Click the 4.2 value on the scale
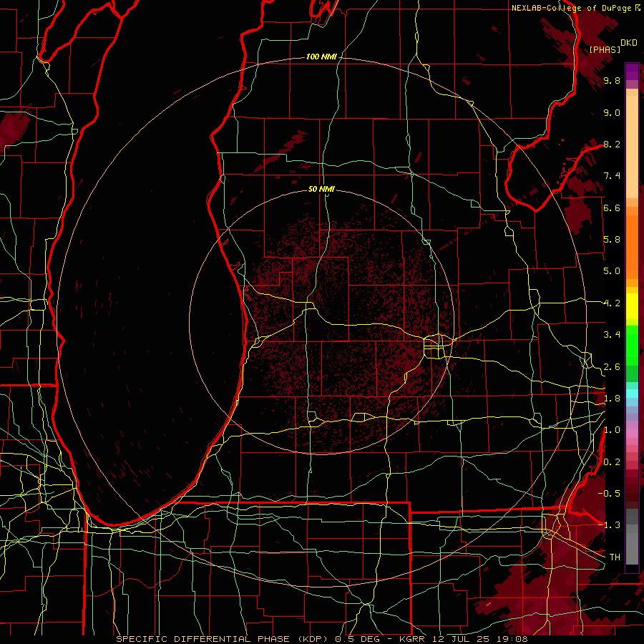Image resolution: width=644 pixels, height=644 pixels. tap(612, 303)
